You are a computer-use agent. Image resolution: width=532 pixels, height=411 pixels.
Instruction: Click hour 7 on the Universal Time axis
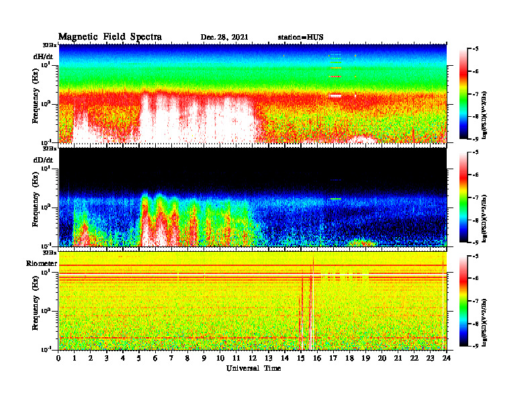coord(172,358)
